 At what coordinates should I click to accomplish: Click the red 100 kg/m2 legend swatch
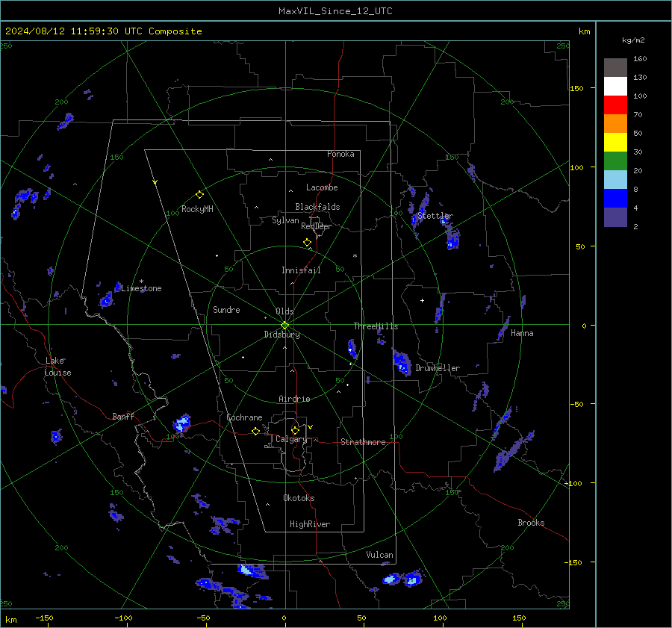615,105
